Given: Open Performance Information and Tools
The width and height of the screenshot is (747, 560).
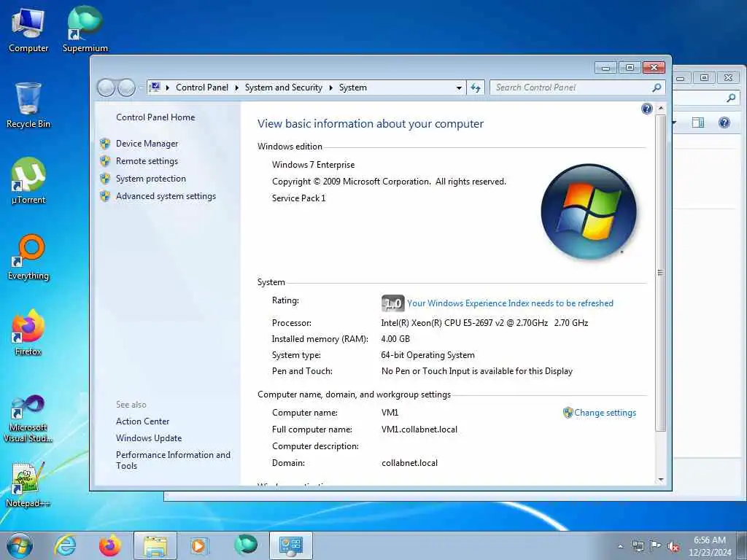Looking at the screenshot, I should tap(173, 461).
